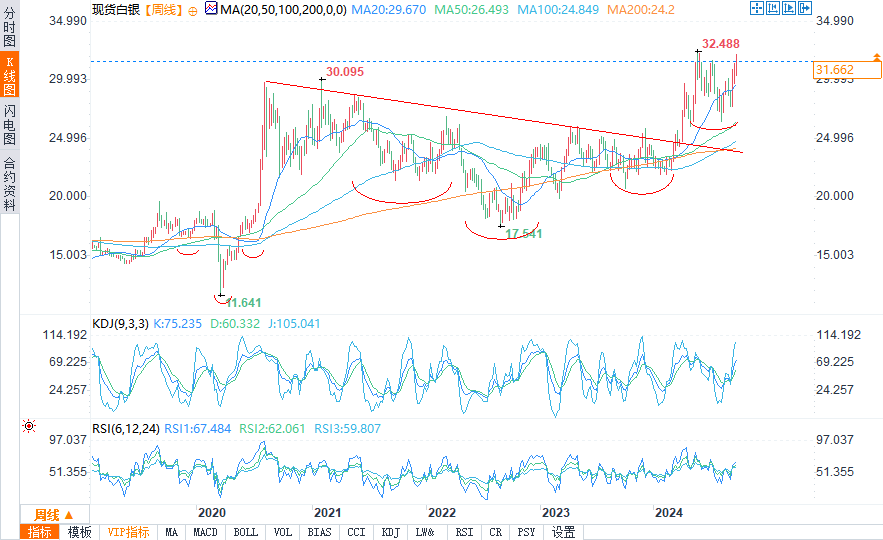Click the orange up-arrow above price 31.662
This screenshot has width=883, height=540.
click(x=876, y=57)
